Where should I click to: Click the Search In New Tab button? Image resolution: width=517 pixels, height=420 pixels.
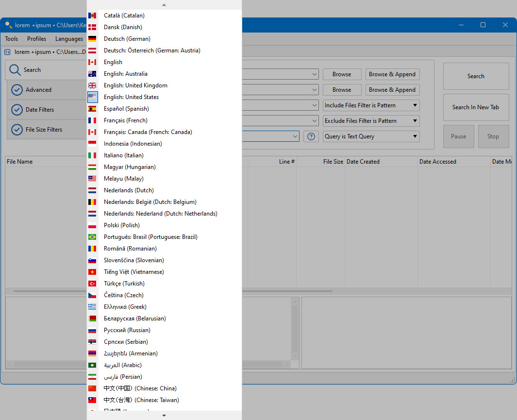pyautogui.click(x=476, y=107)
